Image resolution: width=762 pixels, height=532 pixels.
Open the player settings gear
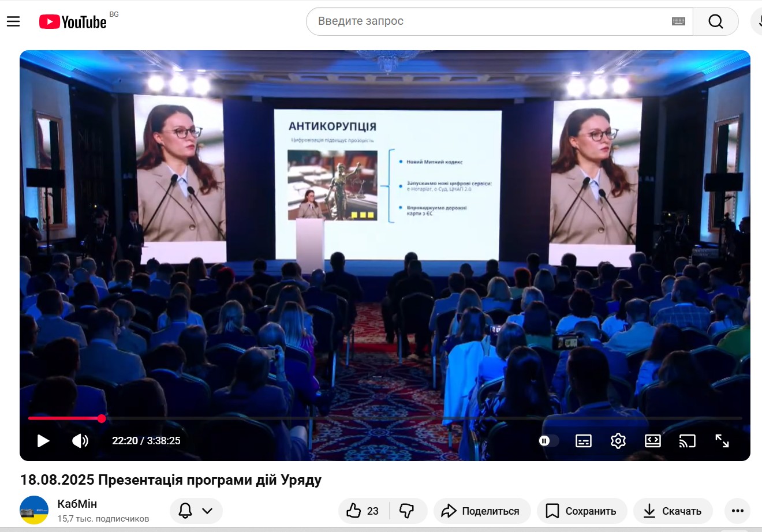point(618,441)
